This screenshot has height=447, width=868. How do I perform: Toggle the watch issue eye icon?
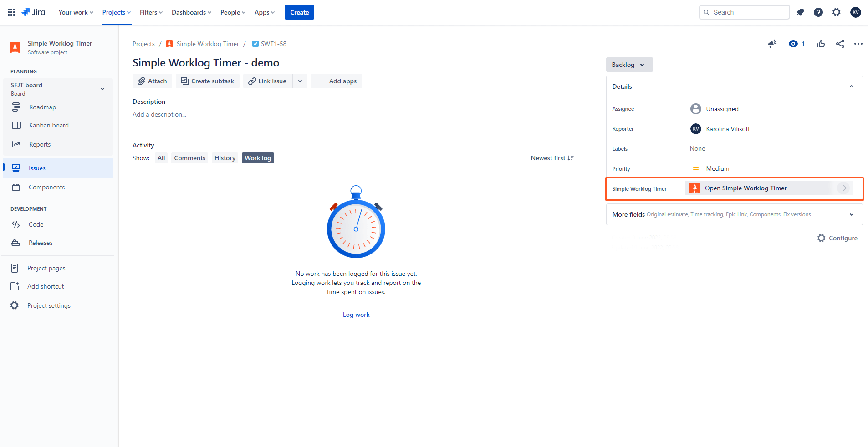tap(793, 44)
